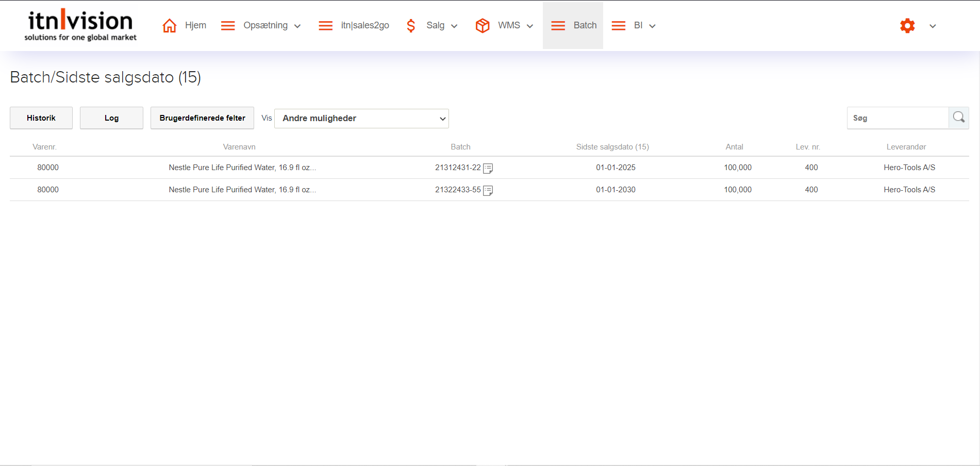Open Brugerdefinerede felter
Image resolution: width=980 pixels, height=466 pixels.
tap(202, 118)
